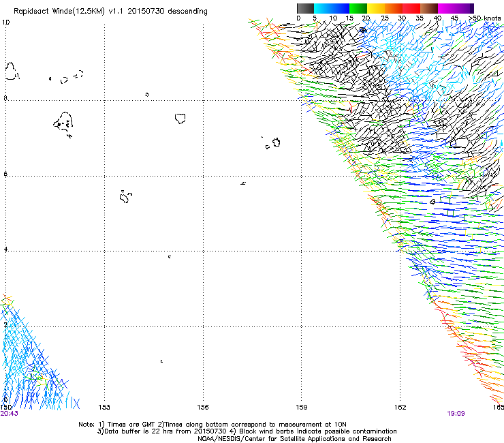Select the latitude "4" axis label
Image resolution: width=504 pixels, height=443 pixels.
pos(5,249)
